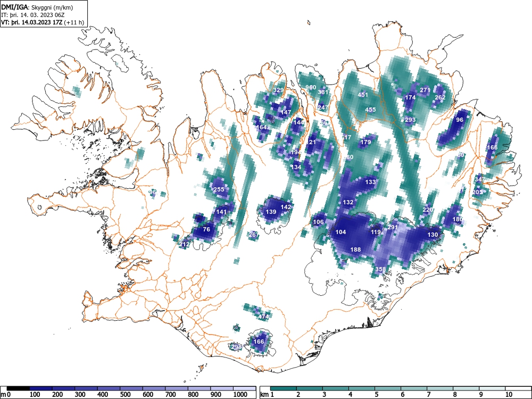This screenshot has width=532, height=399.
Task: Click visibility value 298 on the map
Action: click(x=236, y=346)
